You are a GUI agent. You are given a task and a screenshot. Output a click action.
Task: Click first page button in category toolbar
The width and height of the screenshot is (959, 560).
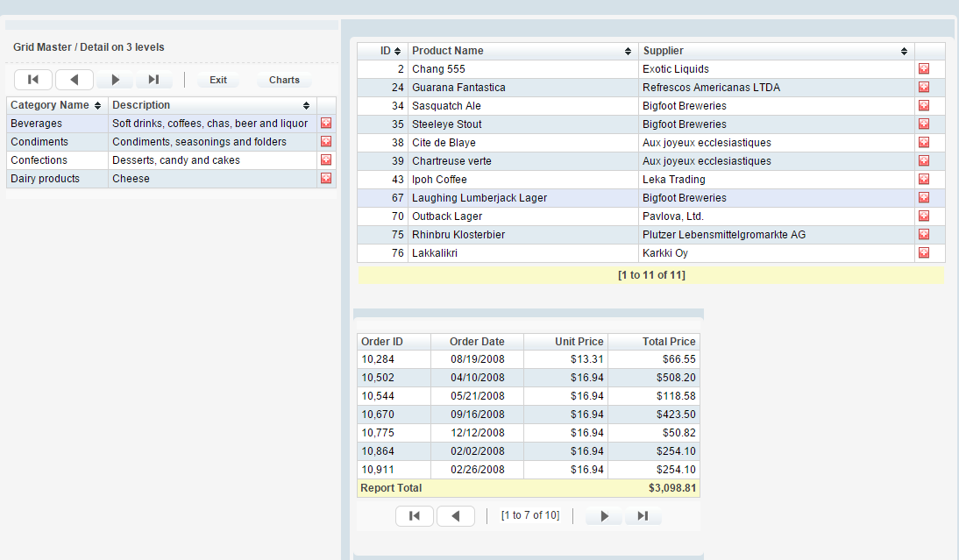(33, 80)
